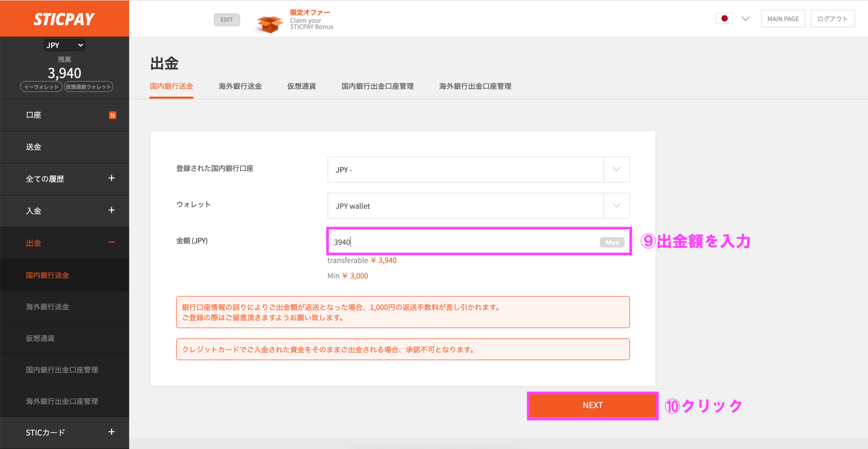Go to MAIN PAGE
This screenshot has width=868, height=449.
[x=783, y=19]
